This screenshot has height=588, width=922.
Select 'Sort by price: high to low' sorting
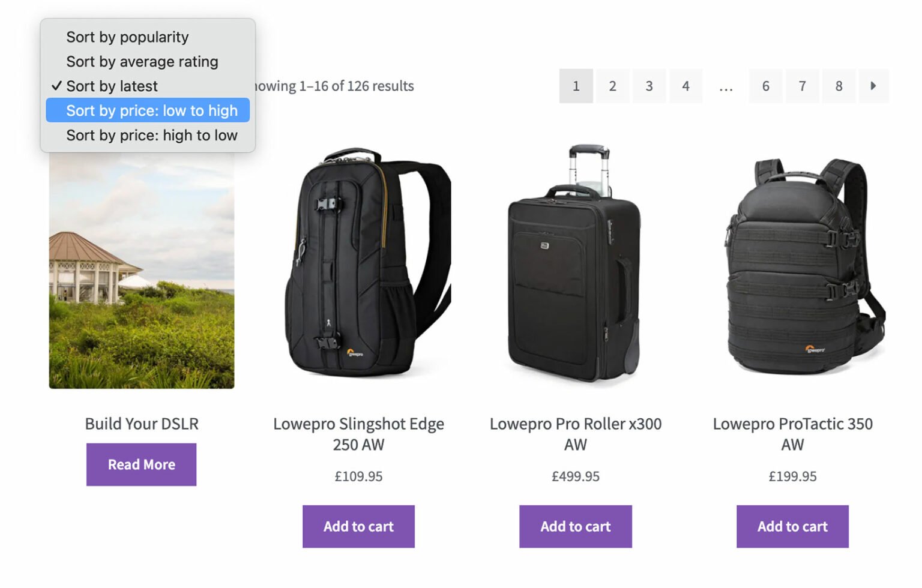[x=151, y=135]
